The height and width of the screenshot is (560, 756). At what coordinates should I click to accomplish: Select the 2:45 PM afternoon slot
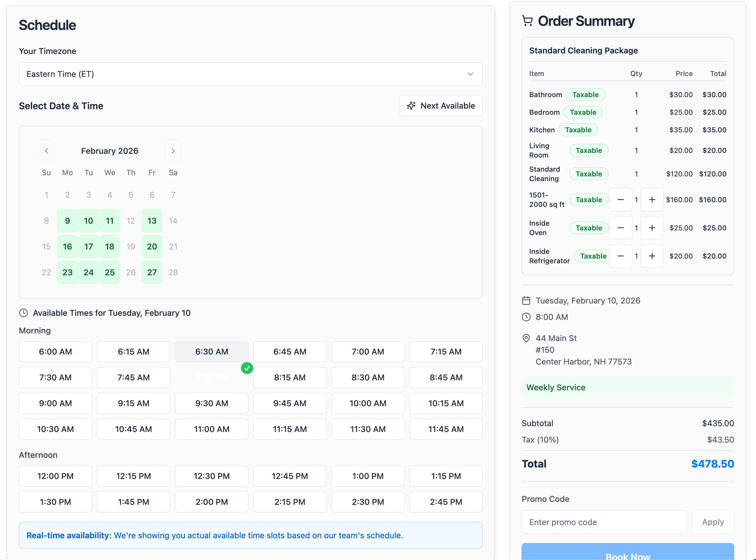pyautogui.click(x=446, y=502)
